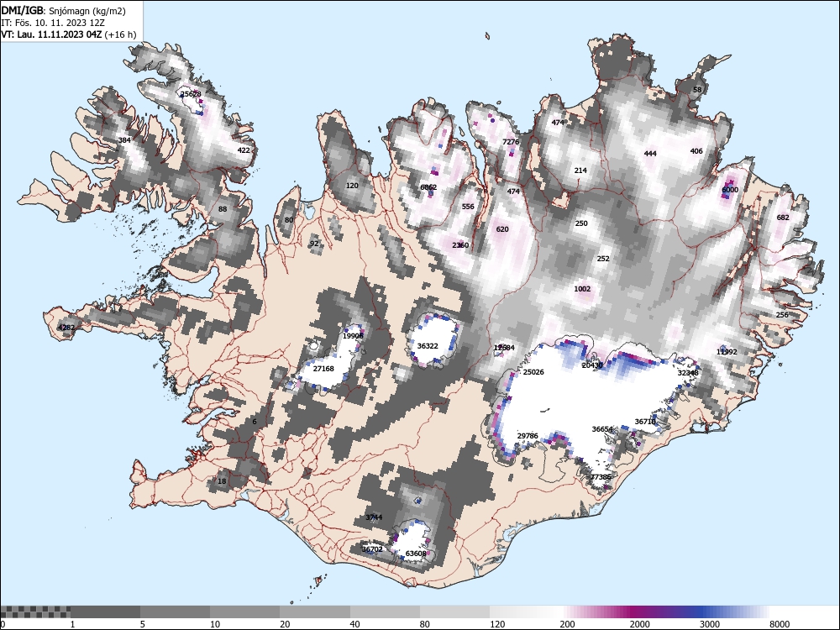
Task: Click the checkerboard legend segment between 0 and 1
Action: pos(35,612)
